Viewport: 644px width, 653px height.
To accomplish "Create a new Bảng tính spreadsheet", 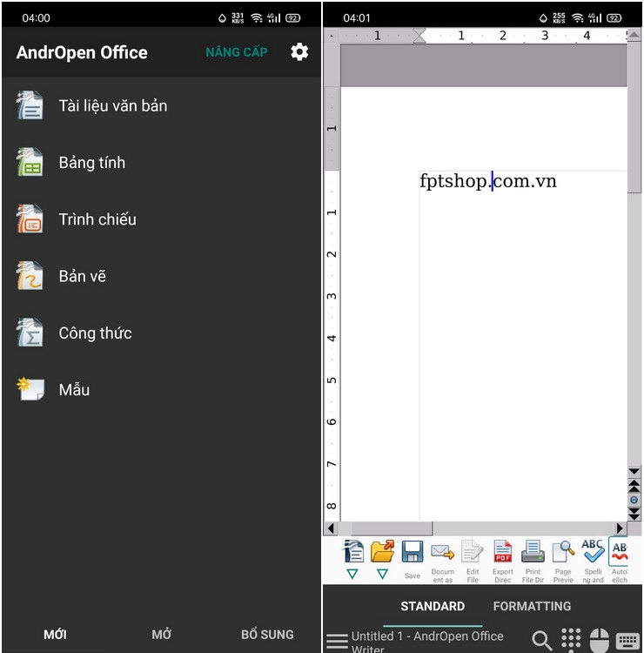I will pos(161,163).
